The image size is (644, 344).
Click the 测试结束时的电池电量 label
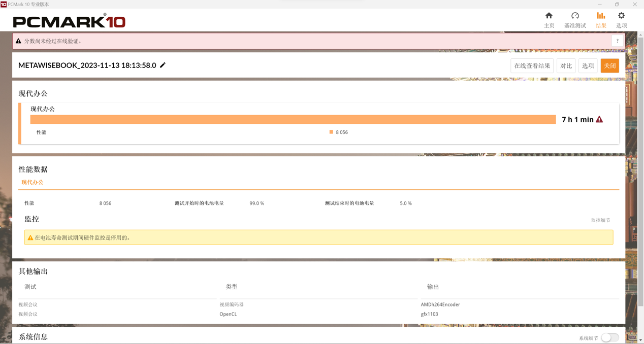coord(349,203)
